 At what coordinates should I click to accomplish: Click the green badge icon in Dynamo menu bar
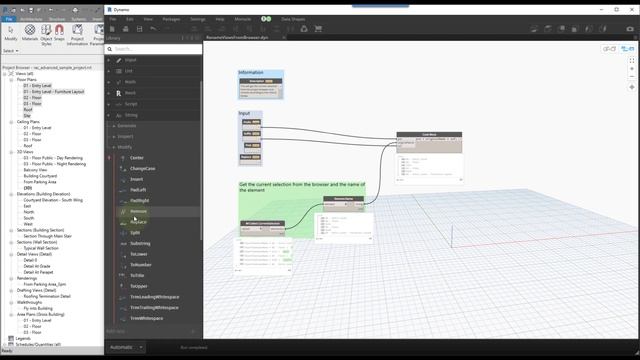coord(266,19)
